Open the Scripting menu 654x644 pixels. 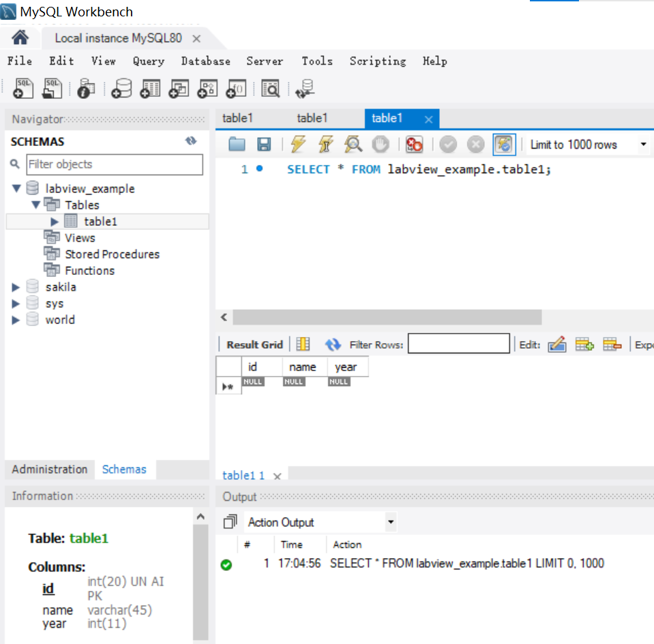point(378,61)
